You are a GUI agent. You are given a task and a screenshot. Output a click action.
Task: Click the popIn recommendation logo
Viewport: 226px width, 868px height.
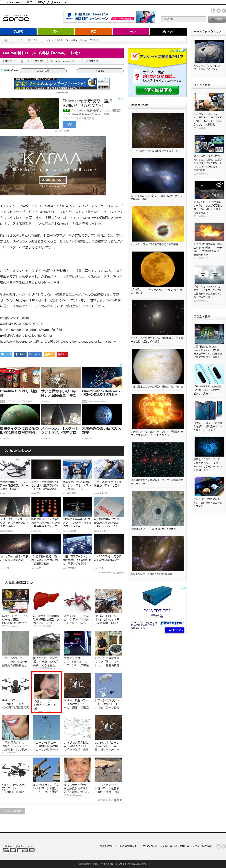tap(120, 573)
